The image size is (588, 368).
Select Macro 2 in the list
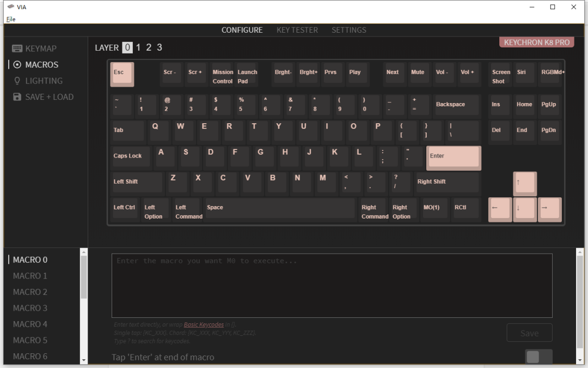30,292
